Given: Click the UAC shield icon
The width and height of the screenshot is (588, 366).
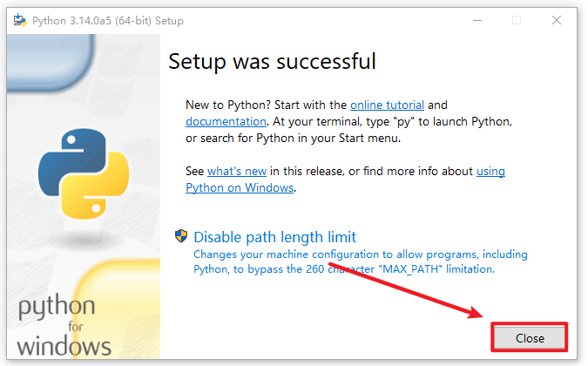Looking at the screenshot, I should [x=182, y=236].
